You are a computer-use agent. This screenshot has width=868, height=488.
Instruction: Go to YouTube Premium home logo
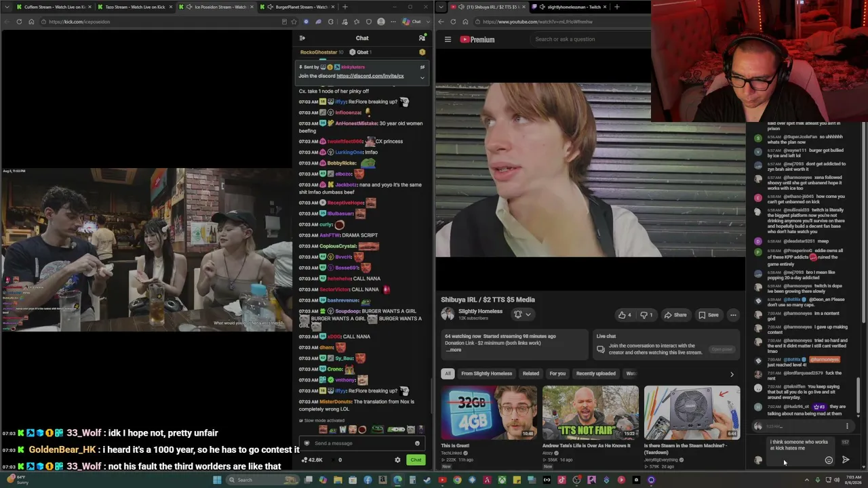pyautogui.click(x=477, y=39)
